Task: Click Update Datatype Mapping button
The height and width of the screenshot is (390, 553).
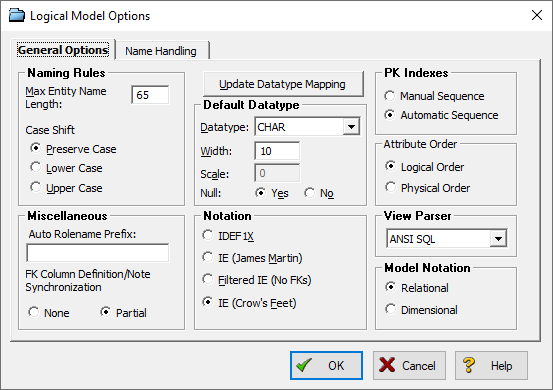Action: [283, 84]
